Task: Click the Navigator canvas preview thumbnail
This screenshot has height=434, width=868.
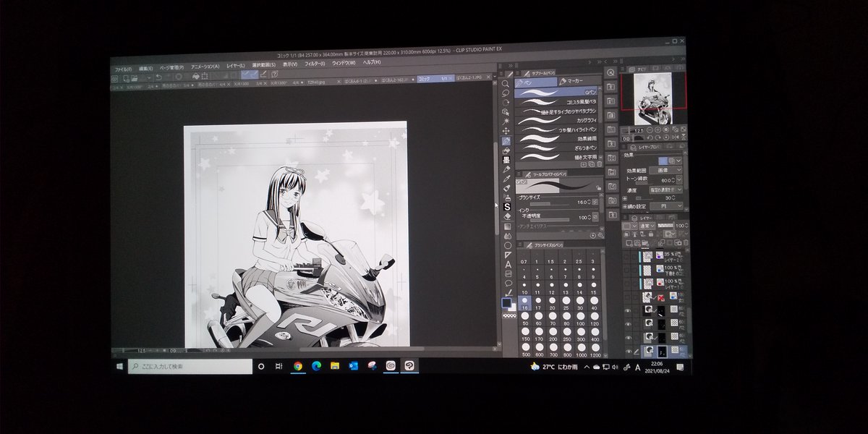Action: pyautogui.click(x=653, y=99)
